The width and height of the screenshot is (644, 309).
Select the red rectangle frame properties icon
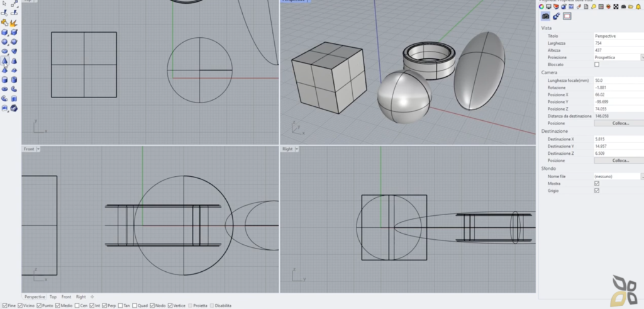(x=567, y=16)
